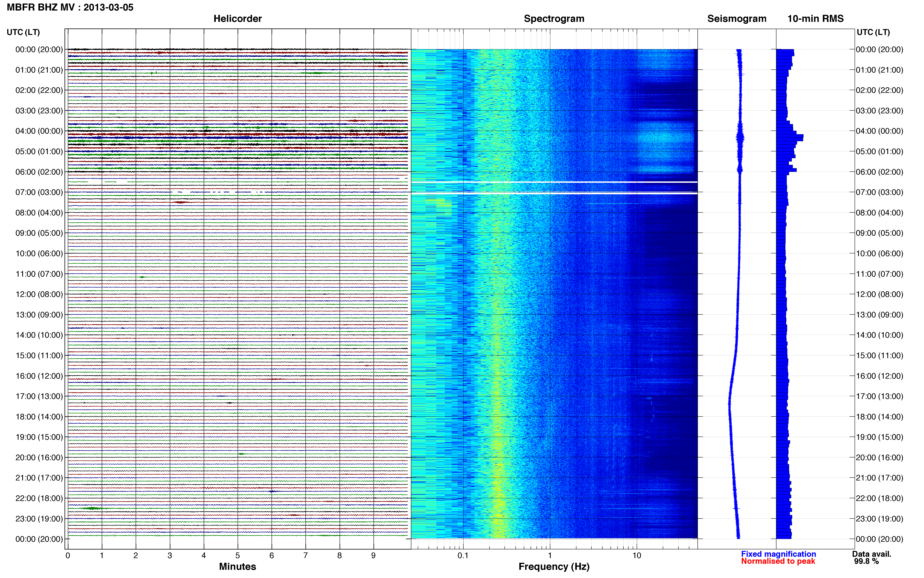Click "18:00 (14:00)" beside the Helicorder
Viewport: 924px width, 578px height.
pyautogui.click(x=39, y=417)
